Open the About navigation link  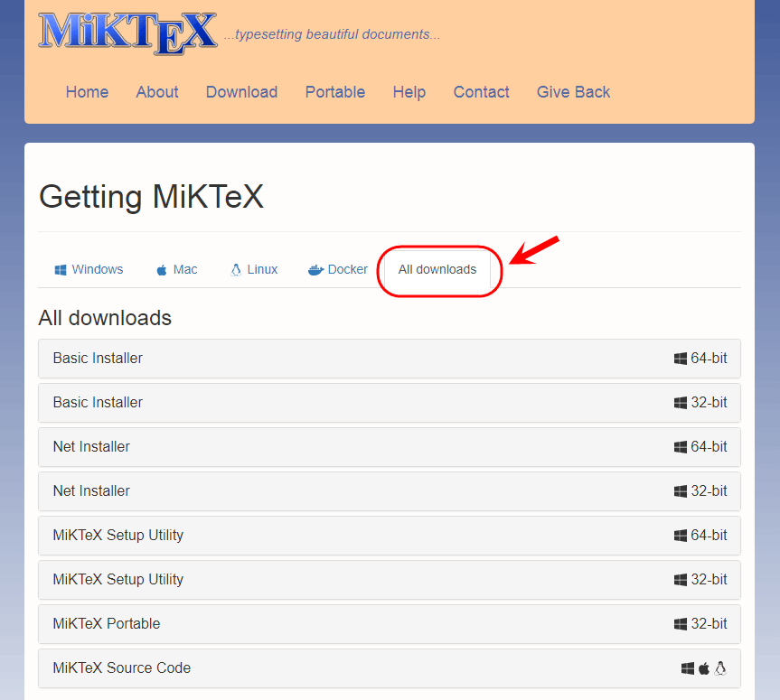157,92
